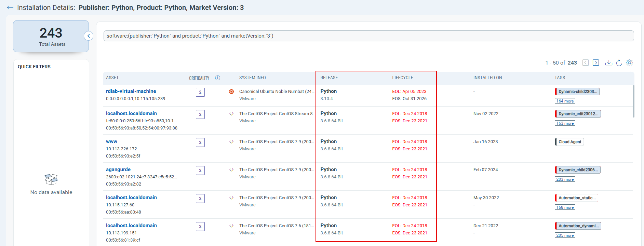
Task: Go to the previous page of results
Action: click(x=586, y=63)
